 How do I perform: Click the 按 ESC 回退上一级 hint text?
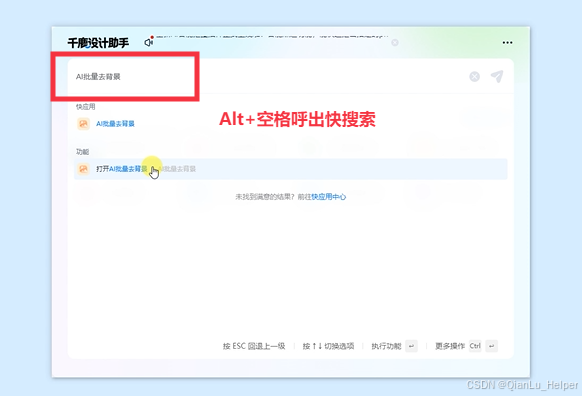(x=254, y=346)
